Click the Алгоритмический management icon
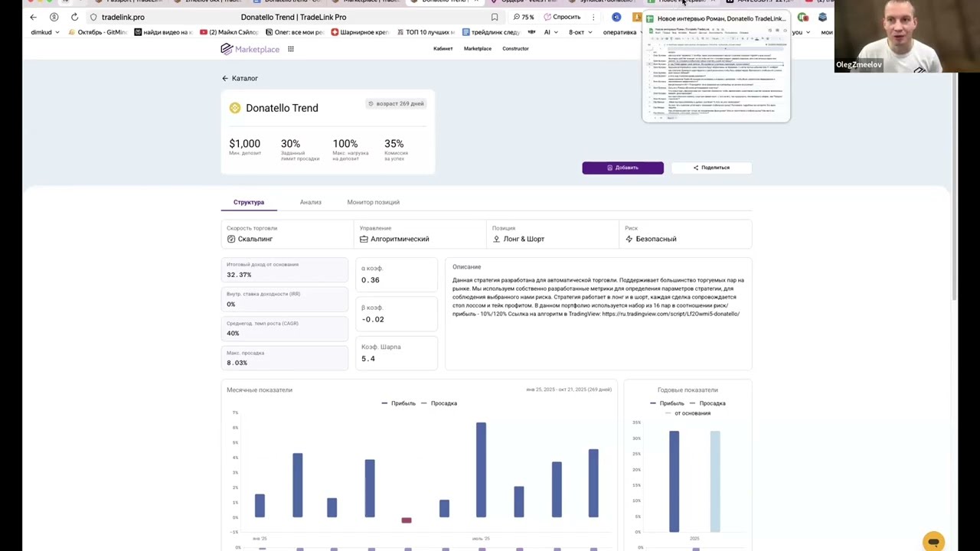 (364, 239)
